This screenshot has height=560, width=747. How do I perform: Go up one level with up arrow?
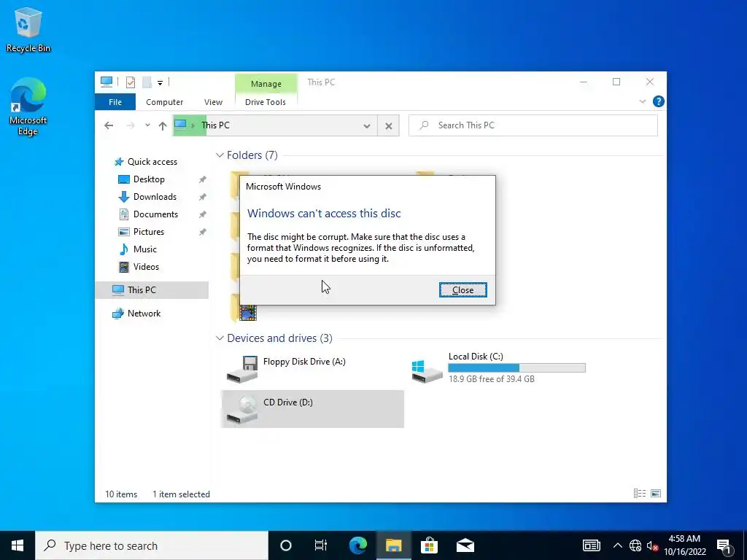(x=163, y=125)
